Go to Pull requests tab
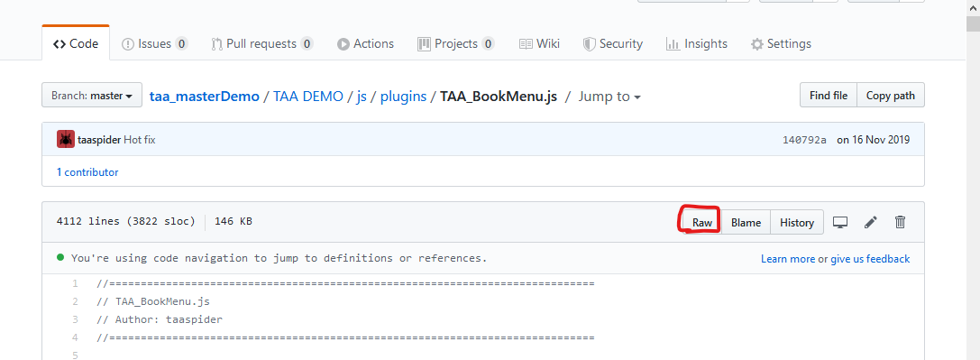The image size is (980, 360). [x=261, y=43]
